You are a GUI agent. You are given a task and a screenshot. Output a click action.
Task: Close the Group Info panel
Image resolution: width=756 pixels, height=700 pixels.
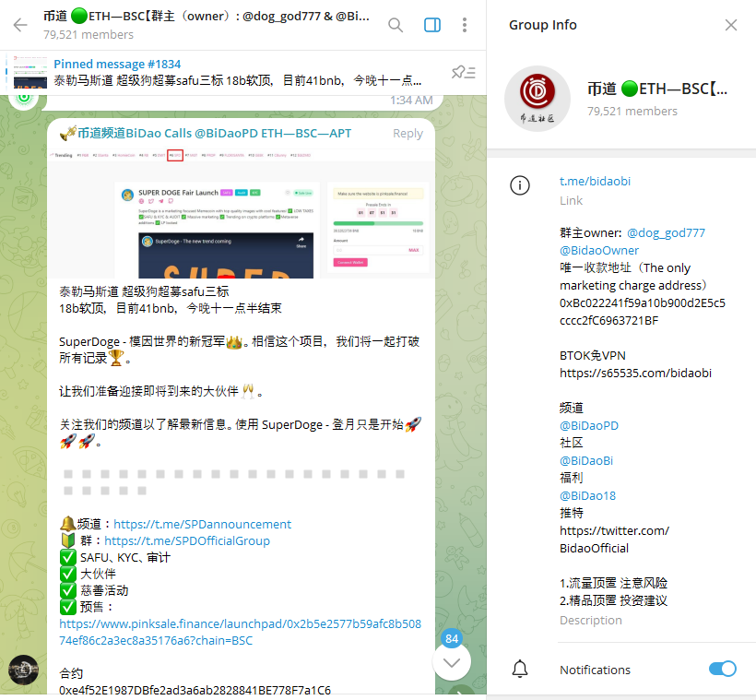click(731, 25)
